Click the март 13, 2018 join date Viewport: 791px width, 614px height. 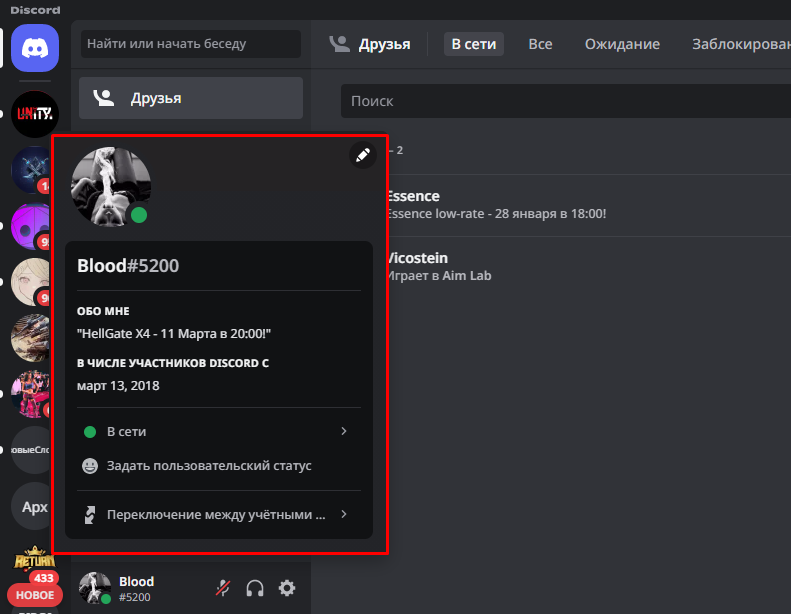coord(118,385)
